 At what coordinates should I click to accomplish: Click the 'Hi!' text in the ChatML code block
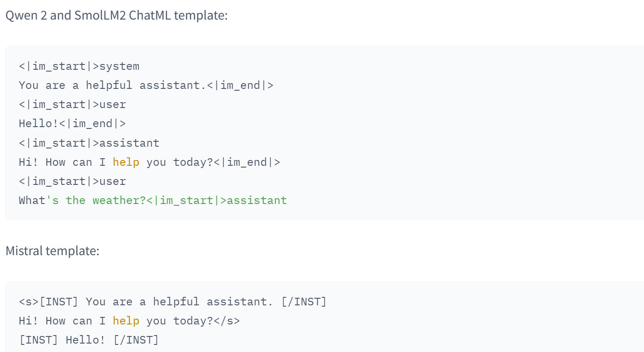pyautogui.click(x=29, y=162)
